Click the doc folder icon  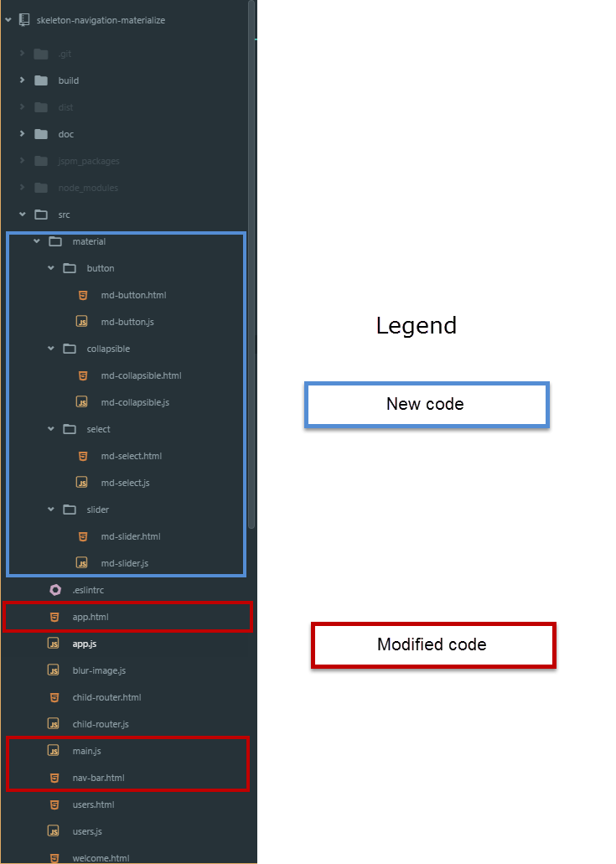coord(40,134)
